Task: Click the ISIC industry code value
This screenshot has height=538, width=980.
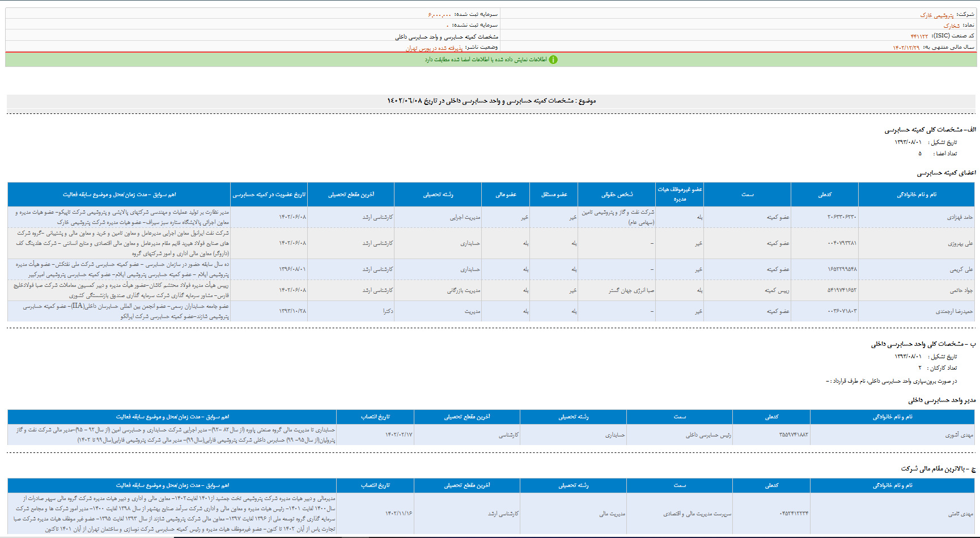Action: (x=919, y=36)
